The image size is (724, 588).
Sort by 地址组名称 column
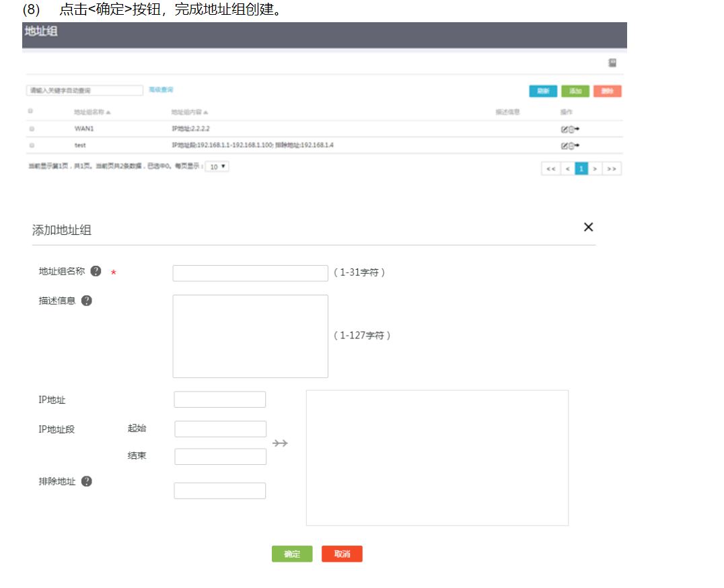(x=92, y=112)
